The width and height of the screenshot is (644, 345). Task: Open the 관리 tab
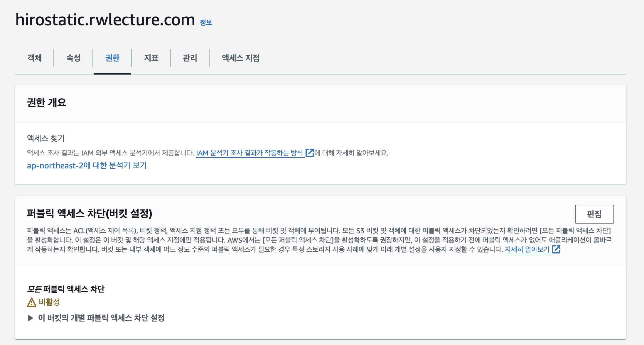(190, 58)
